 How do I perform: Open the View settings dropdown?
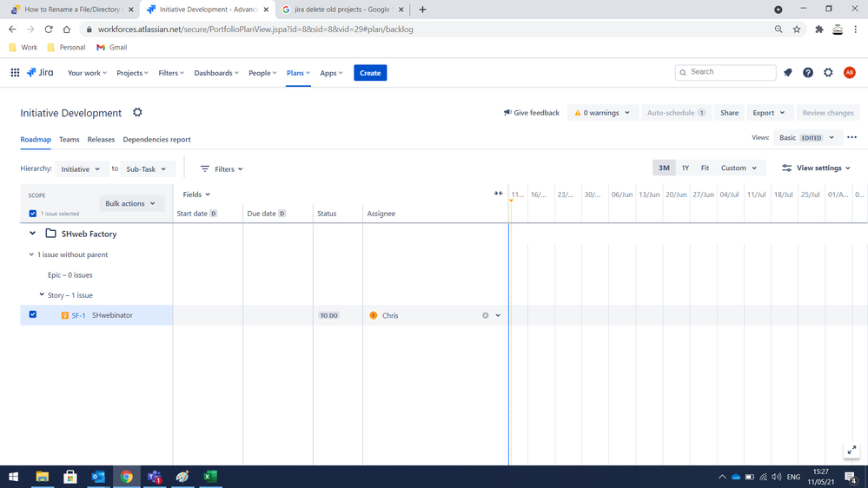click(816, 168)
